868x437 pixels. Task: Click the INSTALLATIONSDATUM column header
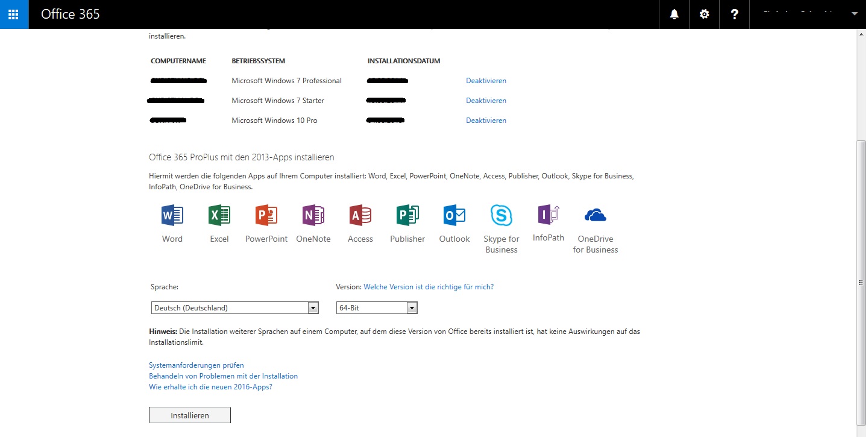pos(404,61)
